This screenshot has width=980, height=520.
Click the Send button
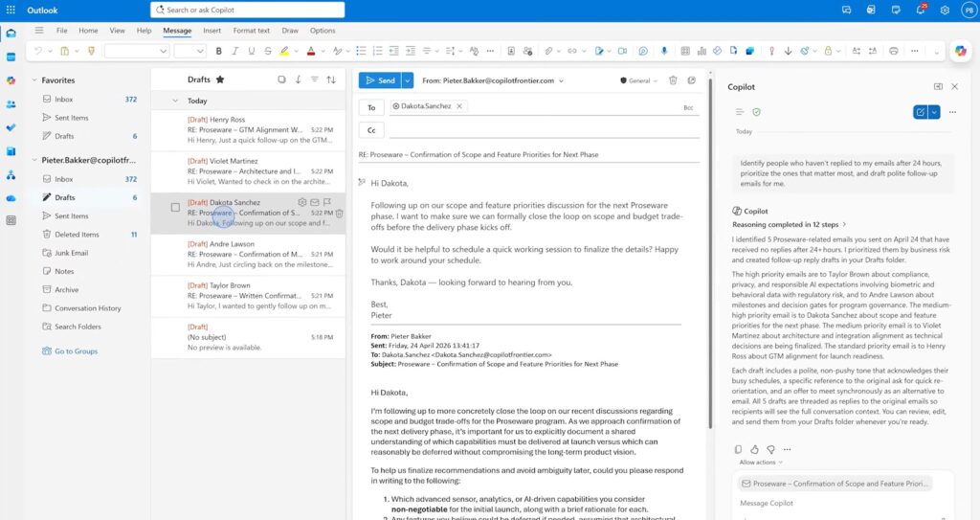[380, 81]
